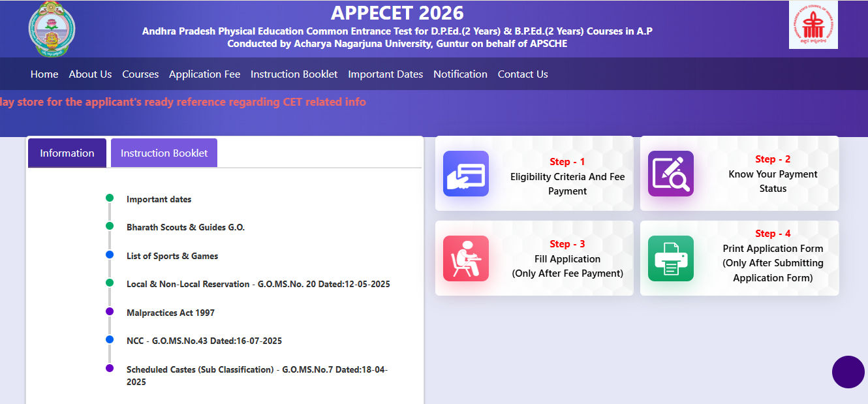868x404 pixels.
Task: Click the "Step - 1" red label
Action: coord(567,162)
